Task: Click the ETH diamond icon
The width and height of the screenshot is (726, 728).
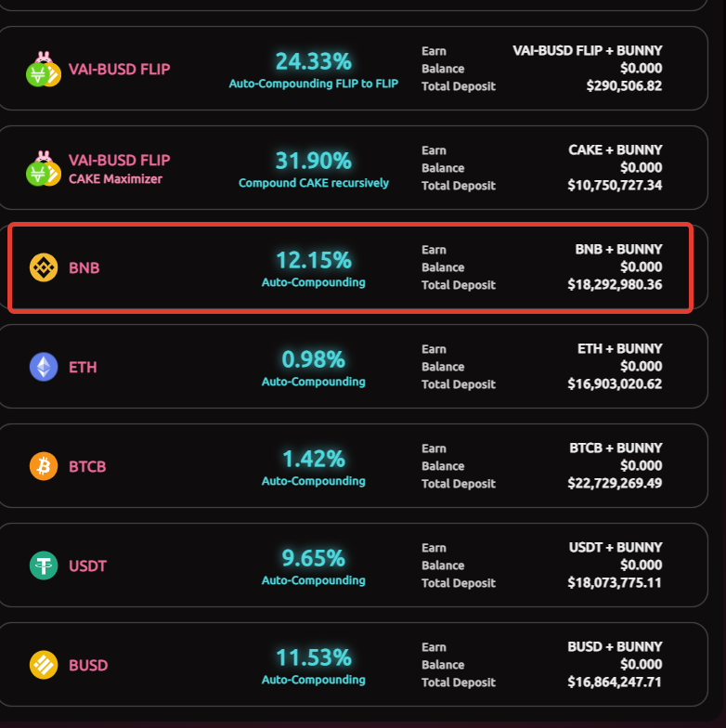Action: [44, 367]
